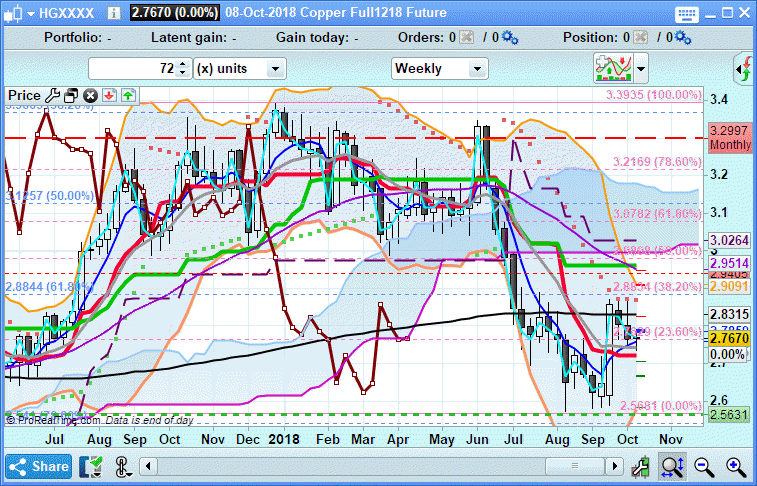Open chart properties wrench icon at bottom

(x=641, y=467)
